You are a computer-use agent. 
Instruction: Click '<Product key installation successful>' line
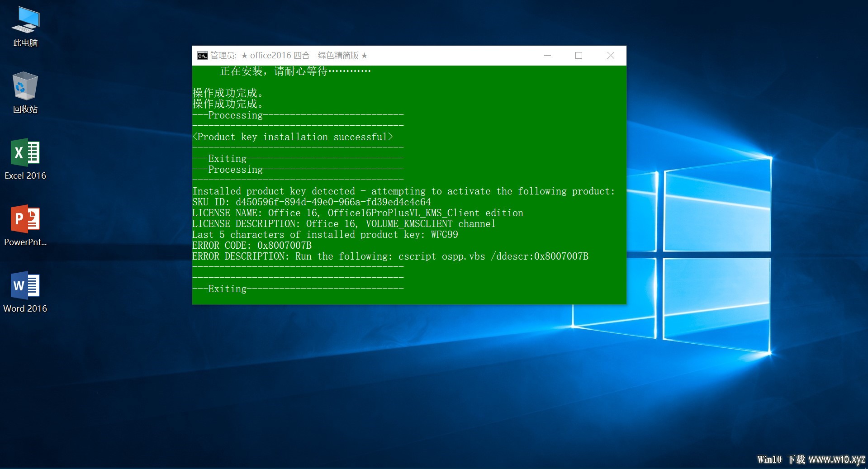293,137
